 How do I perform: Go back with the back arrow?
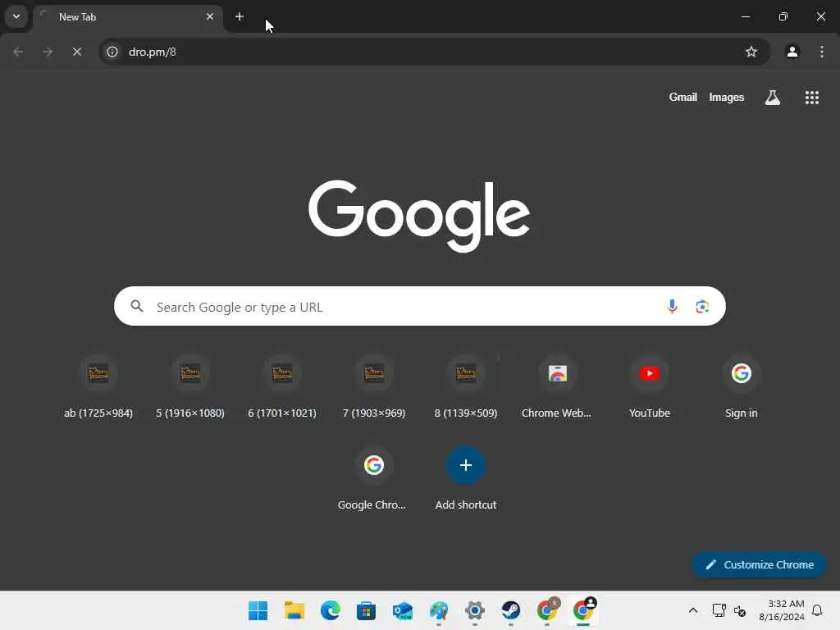tap(18, 52)
